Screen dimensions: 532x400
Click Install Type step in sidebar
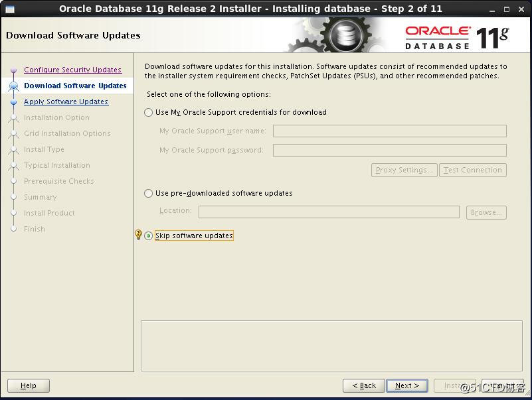[x=44, y=149]
